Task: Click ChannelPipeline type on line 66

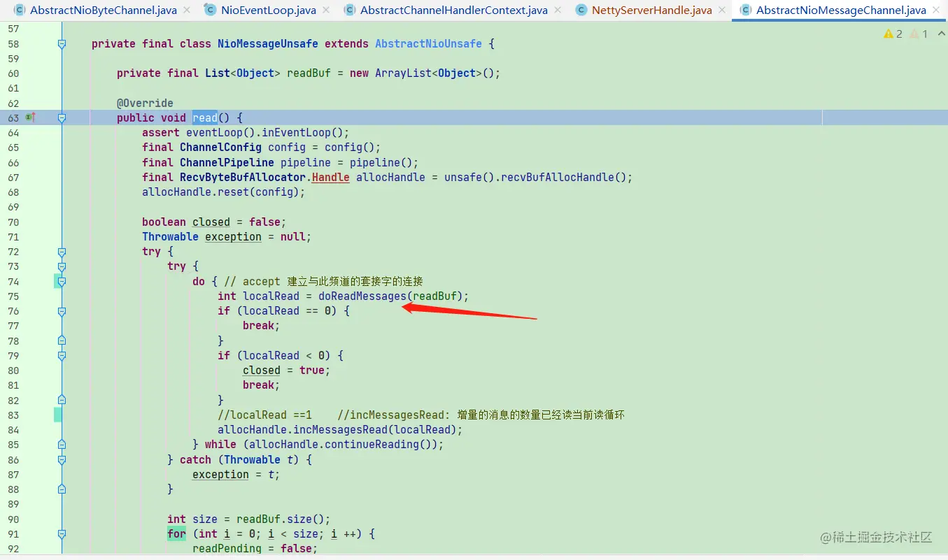Action: tap(227, 163)
